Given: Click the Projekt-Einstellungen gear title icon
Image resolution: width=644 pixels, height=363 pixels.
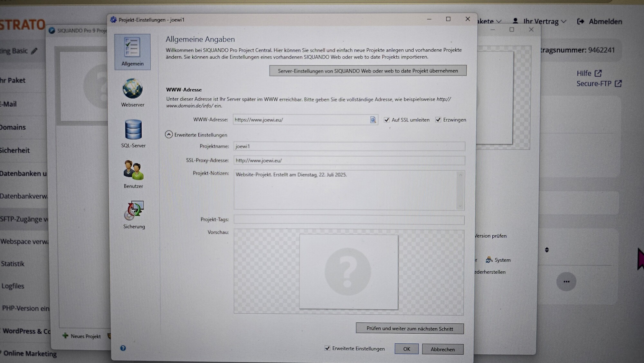Looking at the screenshot, I should click(113, 20).
